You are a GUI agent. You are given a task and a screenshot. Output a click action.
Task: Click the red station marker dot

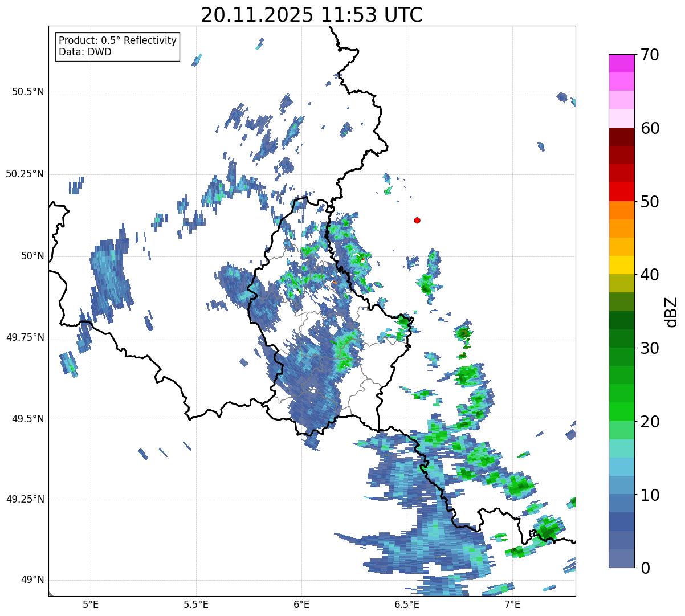click(417, 221)
